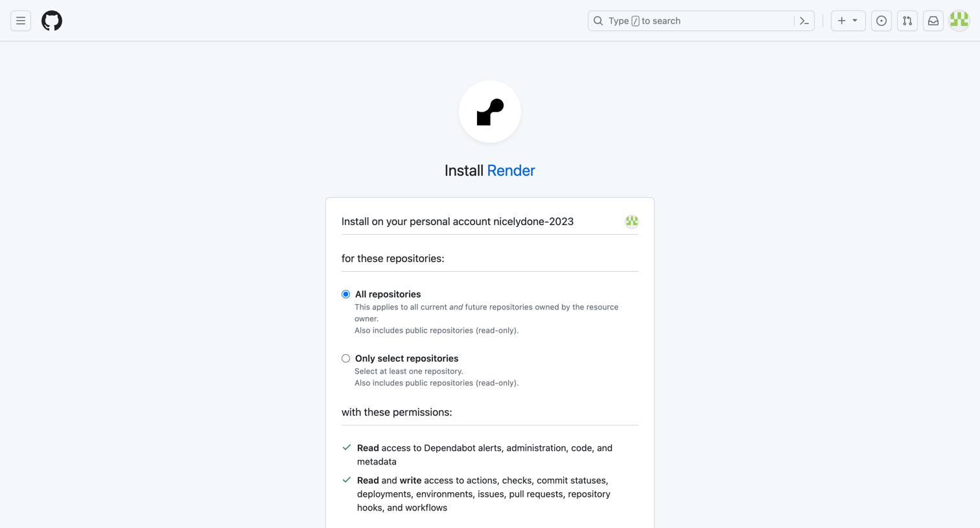This screenshot has width=980, height=528.
Task: Open the hamburger navigation menu
Action: pyautogui.click(x=21, y=21)
